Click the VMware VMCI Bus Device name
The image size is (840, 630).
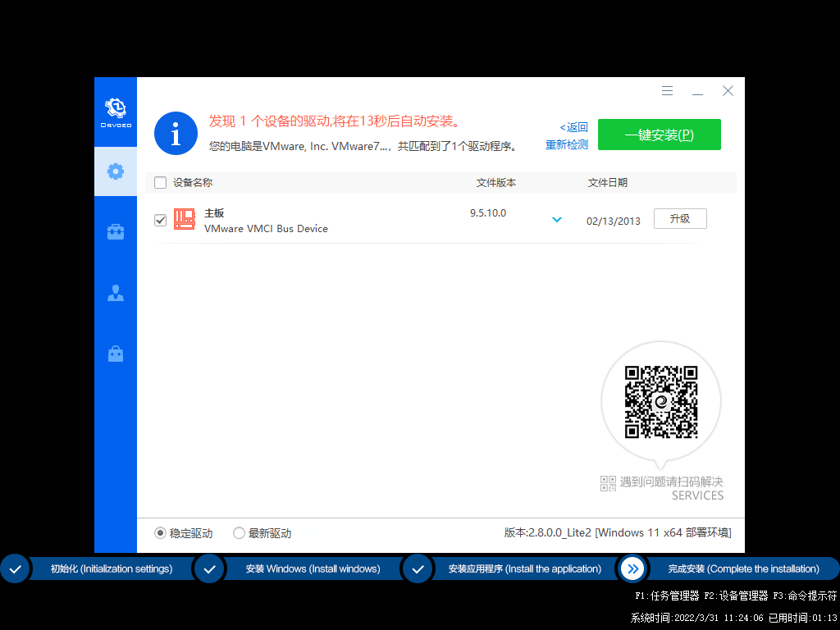(x=267, y=229)
